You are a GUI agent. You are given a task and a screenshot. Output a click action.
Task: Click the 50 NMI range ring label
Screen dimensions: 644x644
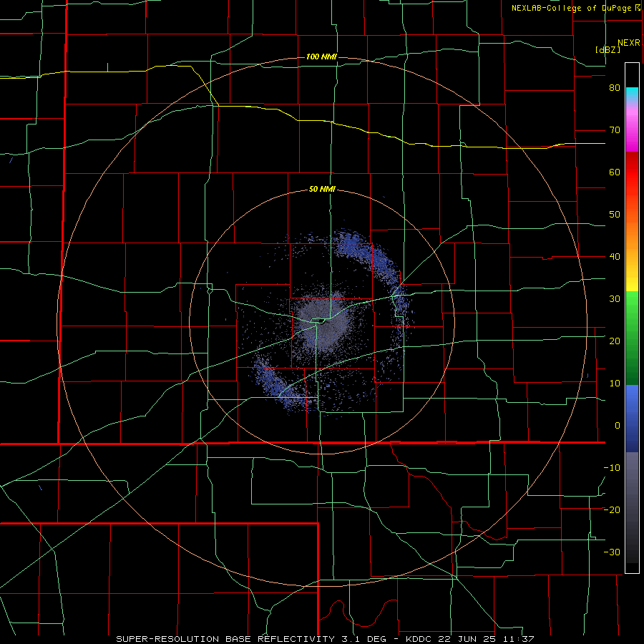[x=322, y=190]
